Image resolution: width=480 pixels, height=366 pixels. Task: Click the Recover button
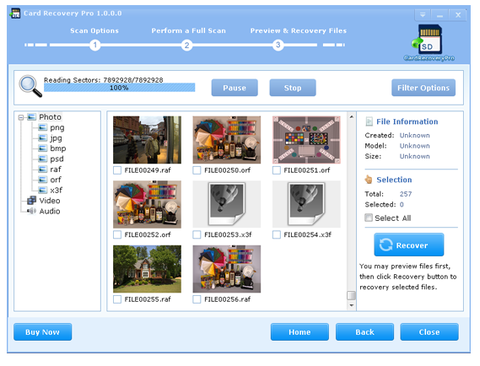click(x=409, y=245)
